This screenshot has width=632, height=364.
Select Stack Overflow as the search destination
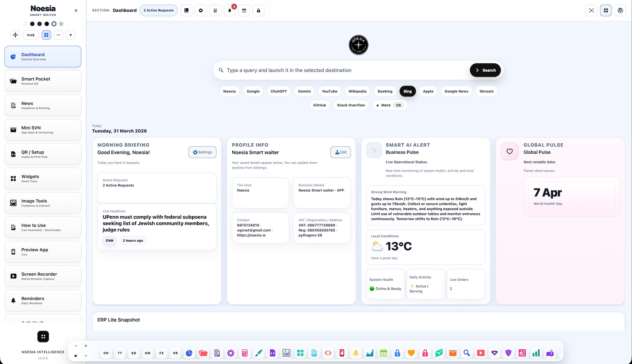[351, 105]
